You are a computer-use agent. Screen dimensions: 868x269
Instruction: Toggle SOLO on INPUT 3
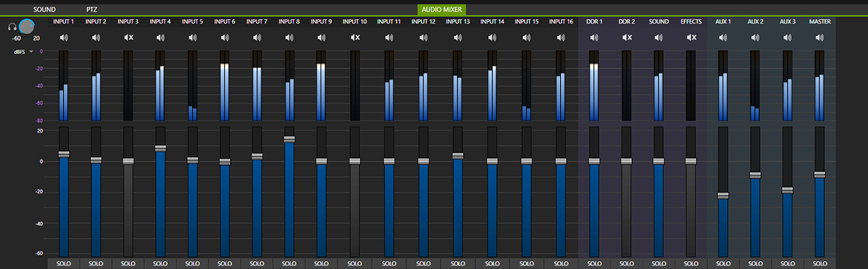pyautogui.click(x=128, y=264)
